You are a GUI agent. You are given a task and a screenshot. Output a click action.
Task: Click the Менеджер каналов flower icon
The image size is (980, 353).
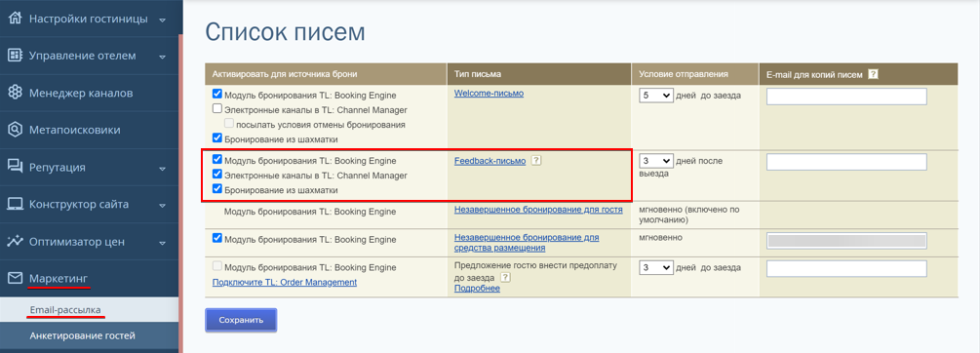15,93
